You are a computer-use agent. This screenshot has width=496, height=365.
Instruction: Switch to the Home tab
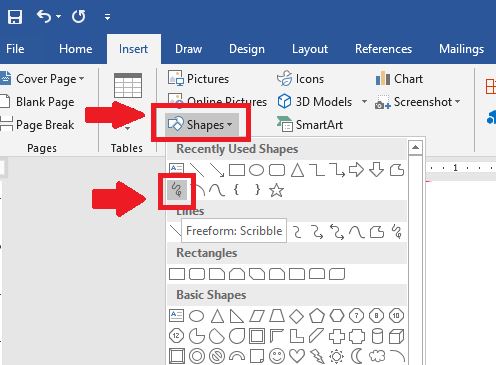[x=76, y=49]
